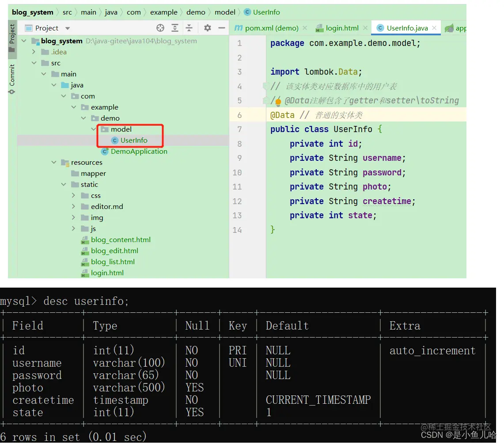
Task: Click the DemoApplication class icon
Action: point(104,151)
